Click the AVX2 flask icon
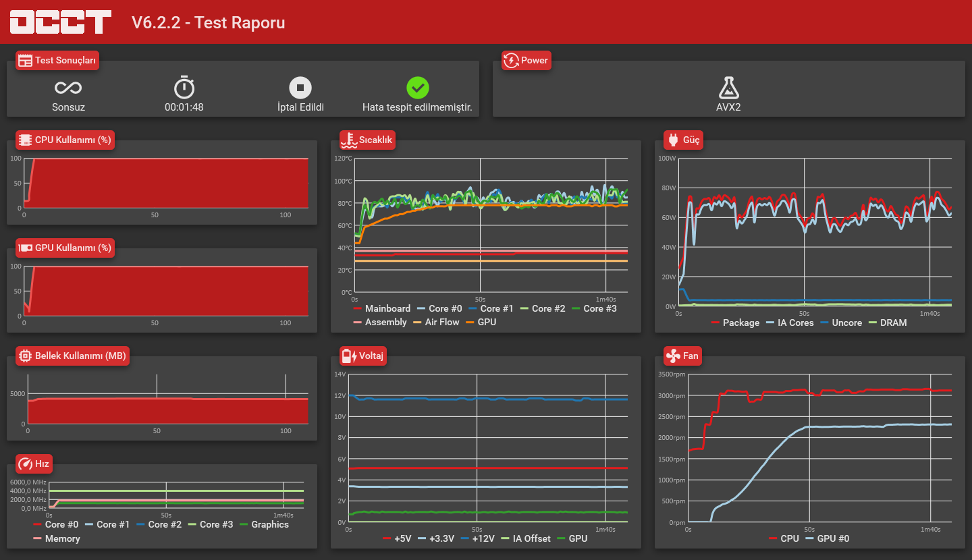972x560 pixels. click(728, 88)
